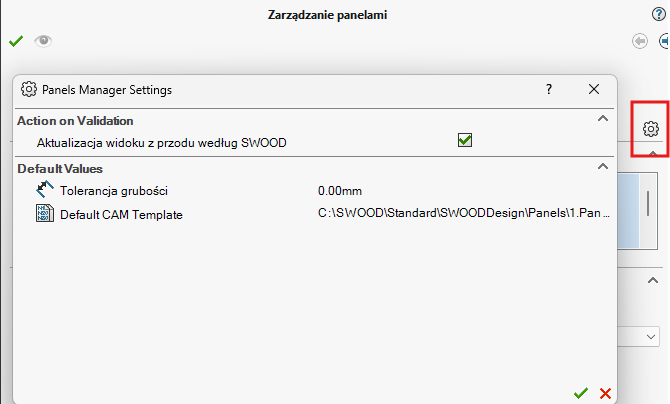Open Panels Manager settings gear icon
The width and height of the screenshot is (670, 404).
point(651,129)
